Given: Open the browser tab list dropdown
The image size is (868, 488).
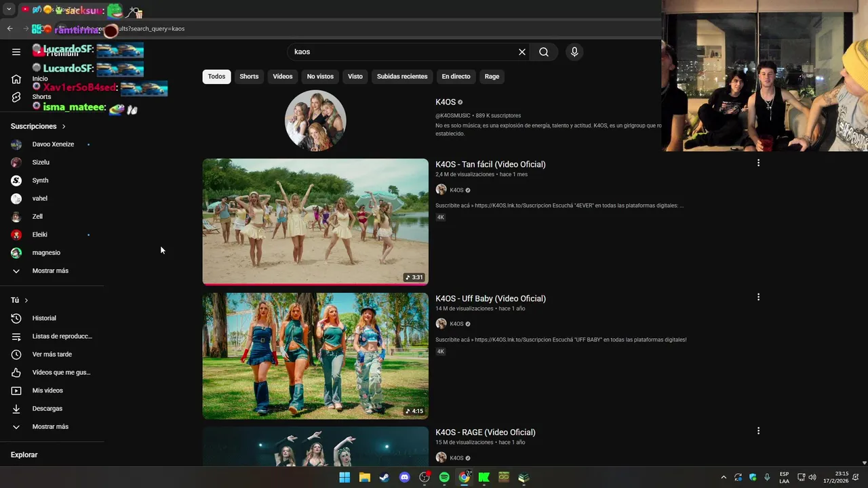Looking at the screenshot, I should click(x=9, y=9).
